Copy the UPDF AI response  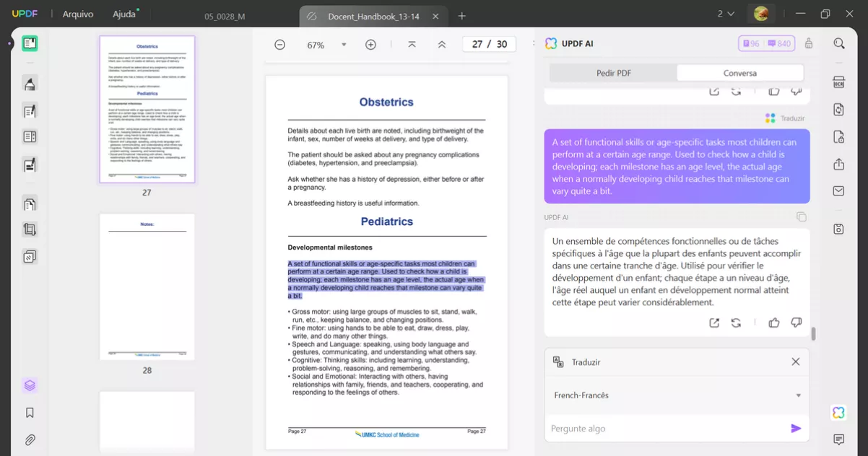coord(801,216)
